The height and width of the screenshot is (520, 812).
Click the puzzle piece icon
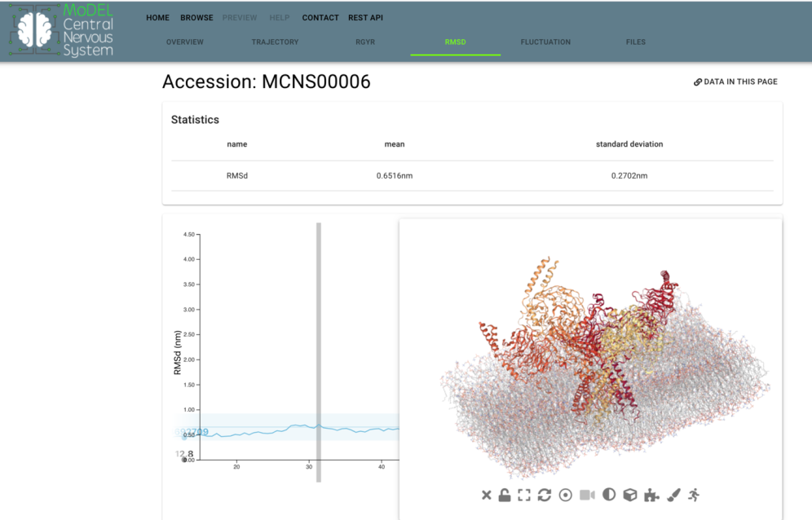click(651, 495)
